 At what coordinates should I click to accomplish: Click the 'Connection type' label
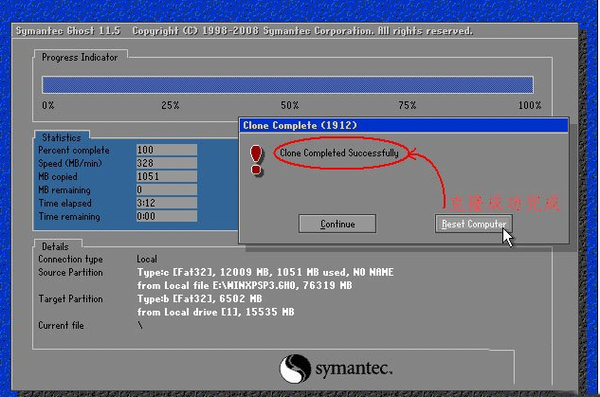coord(70,259)
